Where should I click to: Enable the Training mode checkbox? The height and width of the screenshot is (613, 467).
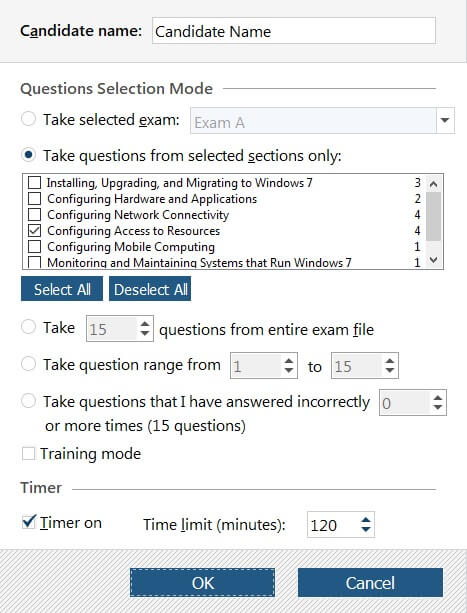(28, 453)
